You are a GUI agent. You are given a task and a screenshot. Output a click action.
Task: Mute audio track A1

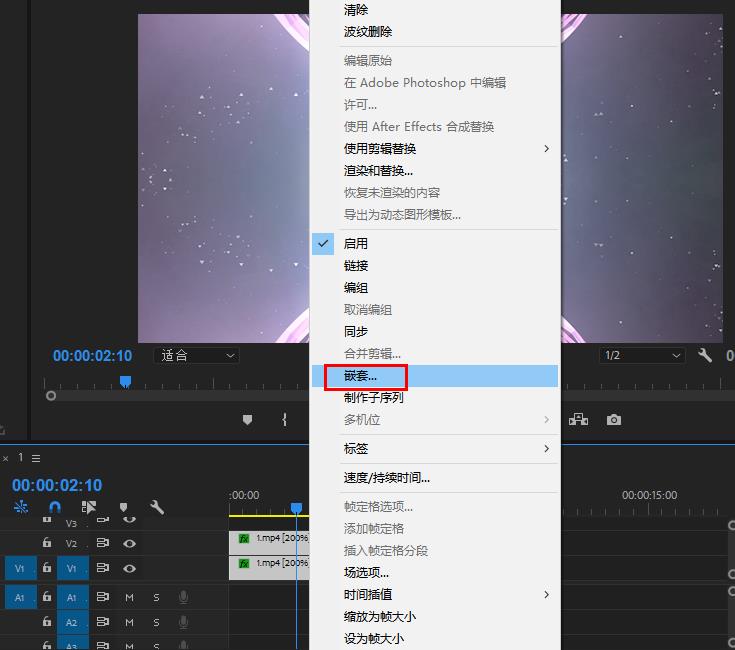click(x=129, y=598)
